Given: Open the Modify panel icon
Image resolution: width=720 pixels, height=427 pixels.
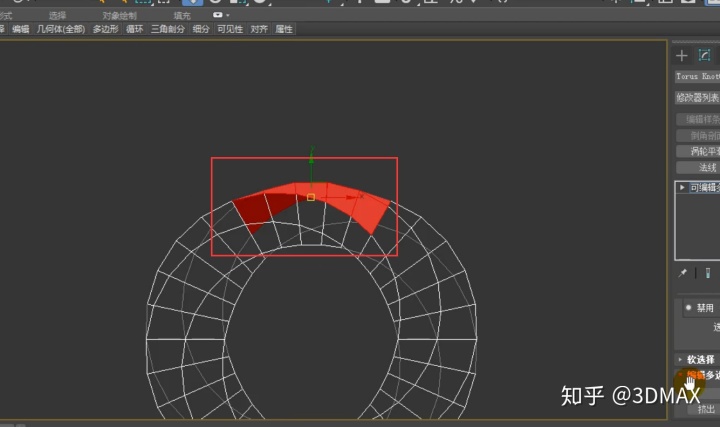Looking at the screenshot, I should pyautogui.click(x=704, y=56).
